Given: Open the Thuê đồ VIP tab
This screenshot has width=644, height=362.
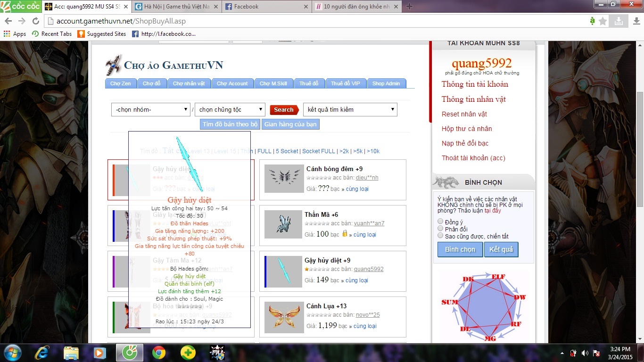Looking at the screenshot, I should [x=345, y=83].
